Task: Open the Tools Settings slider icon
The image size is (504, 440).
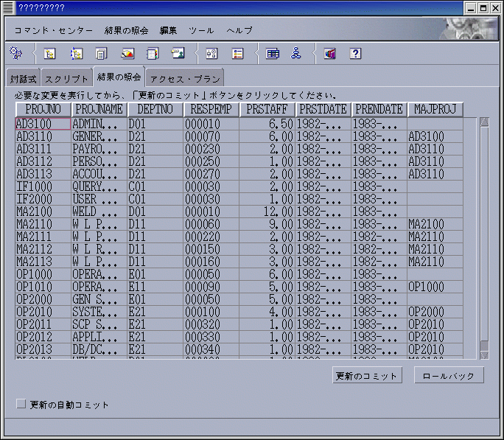Action: pos(211,54)
